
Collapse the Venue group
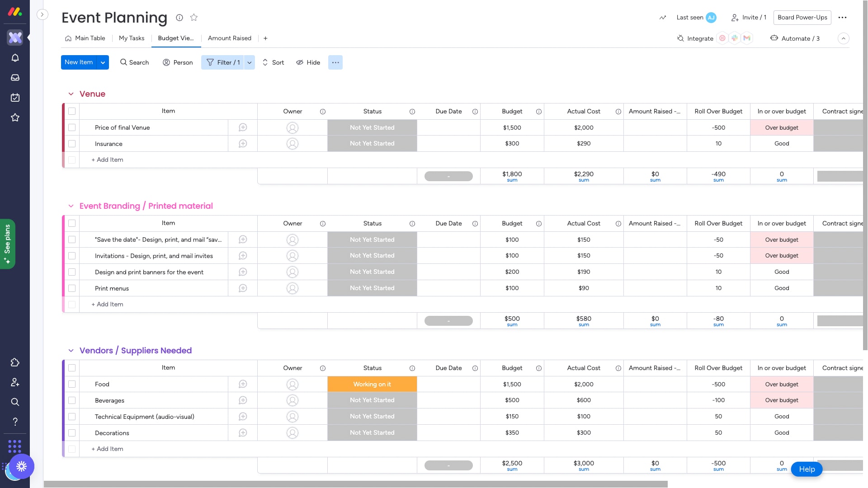pyautogui.click(x=71, y=94)
